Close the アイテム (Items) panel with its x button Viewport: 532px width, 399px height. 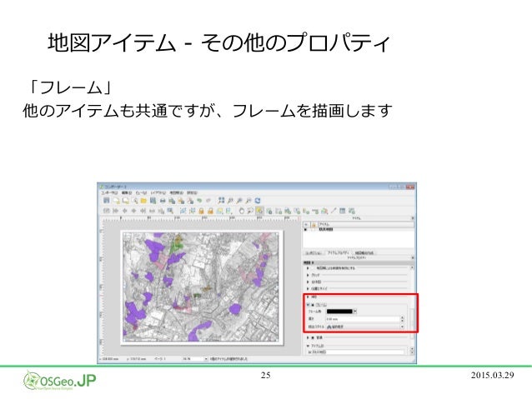[x=413, y=218]
